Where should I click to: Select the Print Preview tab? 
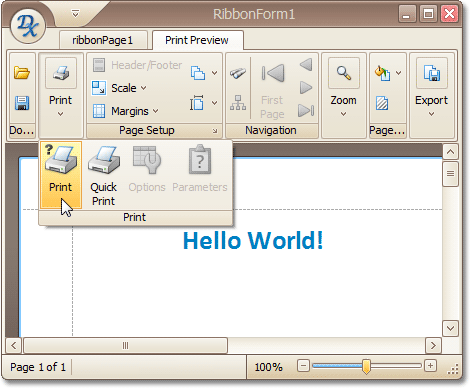tap(197, 40)
